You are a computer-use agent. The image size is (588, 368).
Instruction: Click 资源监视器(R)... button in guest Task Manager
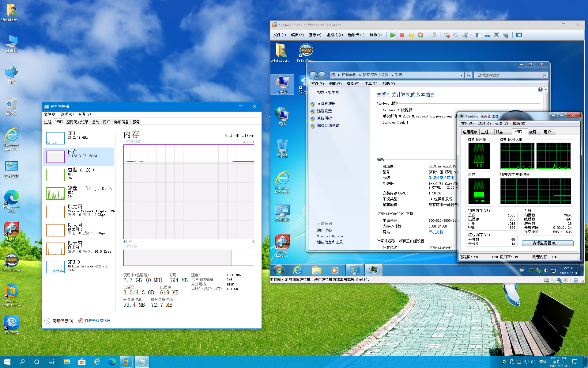[547, 243]
